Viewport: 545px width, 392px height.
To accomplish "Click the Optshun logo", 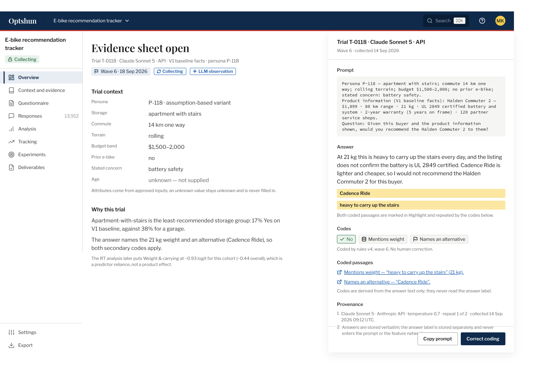I will point(23,21).
